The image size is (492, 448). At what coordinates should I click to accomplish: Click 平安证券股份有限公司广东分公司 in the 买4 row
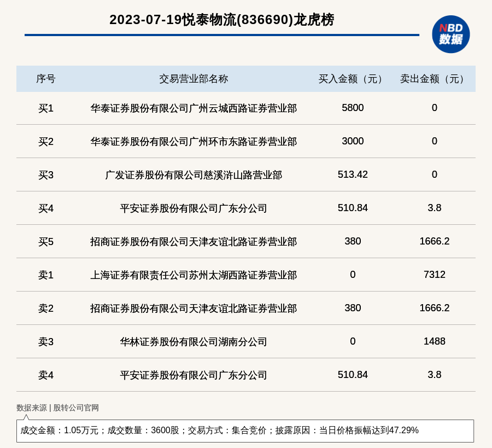pyautogui.click(x=194, y=208)
